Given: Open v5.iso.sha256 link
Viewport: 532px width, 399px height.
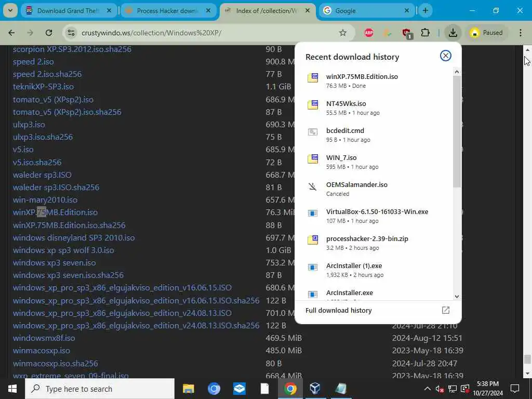Looking at the screenshot, I should pos(37,163).
